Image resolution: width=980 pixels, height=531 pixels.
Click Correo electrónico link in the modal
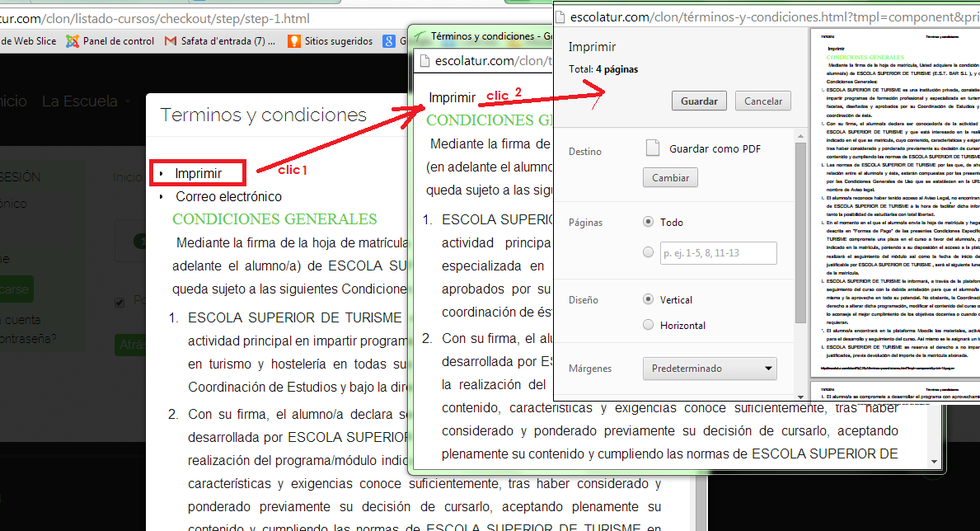[229, 196]
